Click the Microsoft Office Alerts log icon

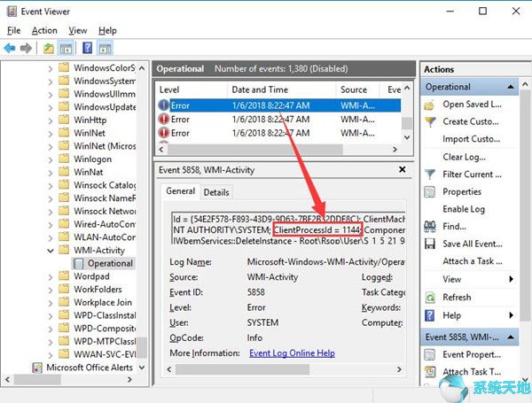(37, 368)
